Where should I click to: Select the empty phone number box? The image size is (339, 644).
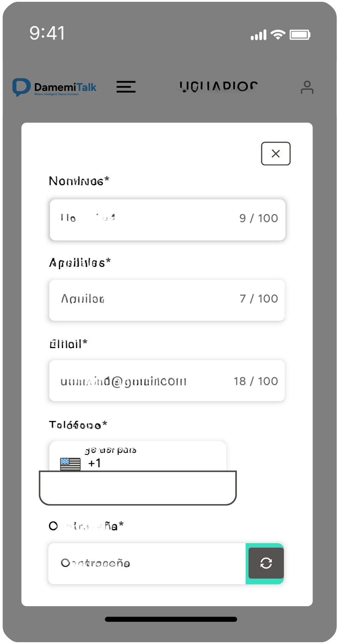point(138,488)
